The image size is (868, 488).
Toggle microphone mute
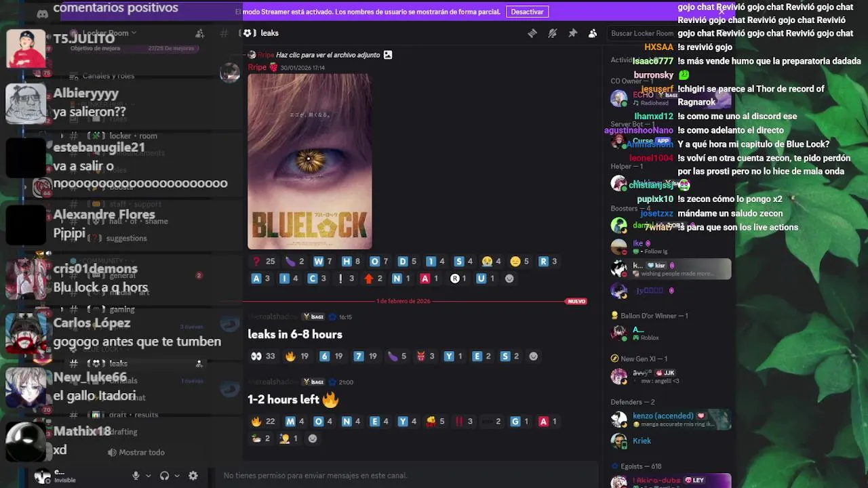(x=136, y=476)
